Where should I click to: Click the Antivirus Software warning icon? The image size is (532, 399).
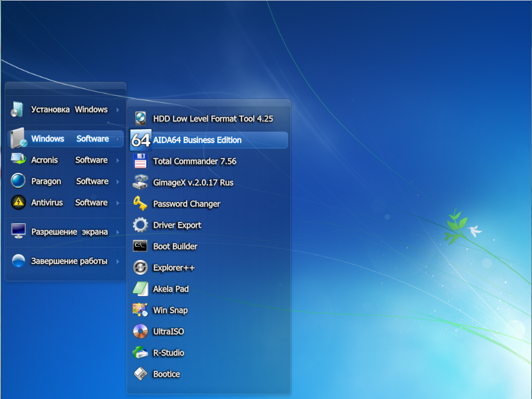coord(18,202)
